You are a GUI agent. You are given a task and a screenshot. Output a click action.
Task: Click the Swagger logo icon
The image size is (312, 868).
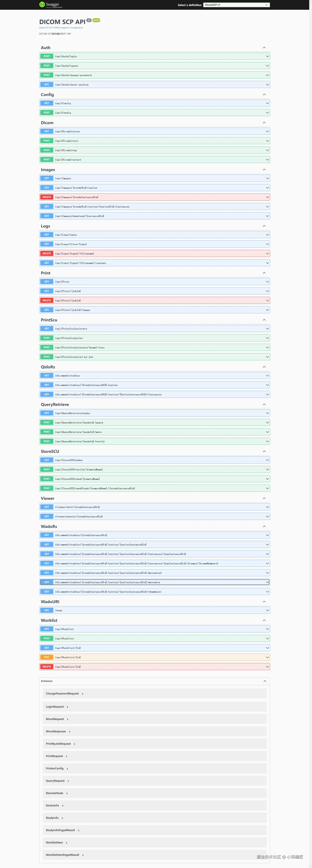point(42,4)
